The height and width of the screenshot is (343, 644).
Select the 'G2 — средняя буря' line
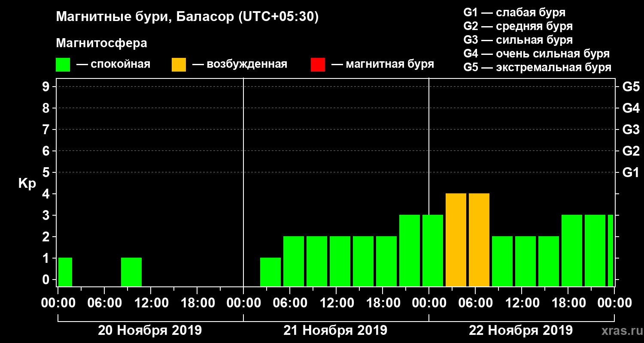coord(518,26)
